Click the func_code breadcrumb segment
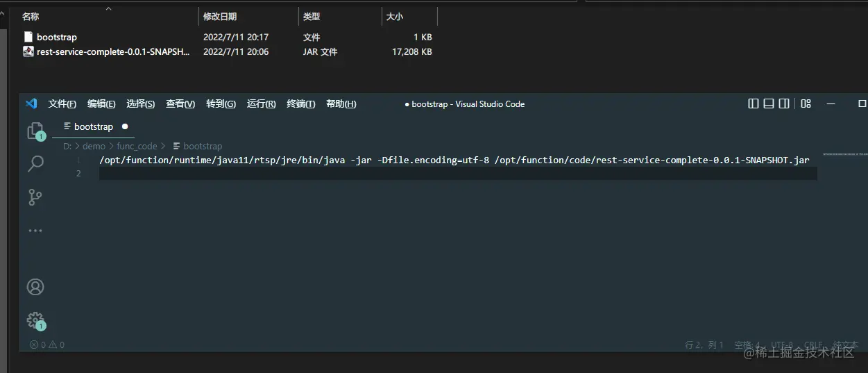This screenshot has width=868, height=373. (x=137, y=146)
